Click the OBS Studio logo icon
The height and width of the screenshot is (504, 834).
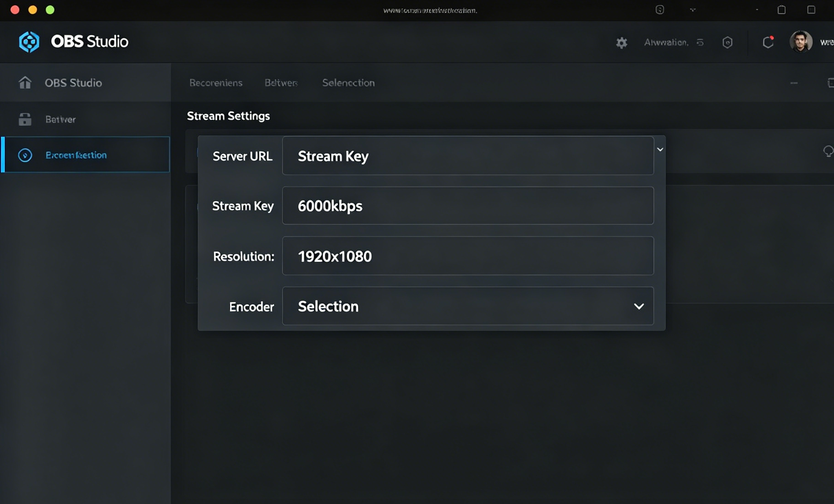point(29,42)
